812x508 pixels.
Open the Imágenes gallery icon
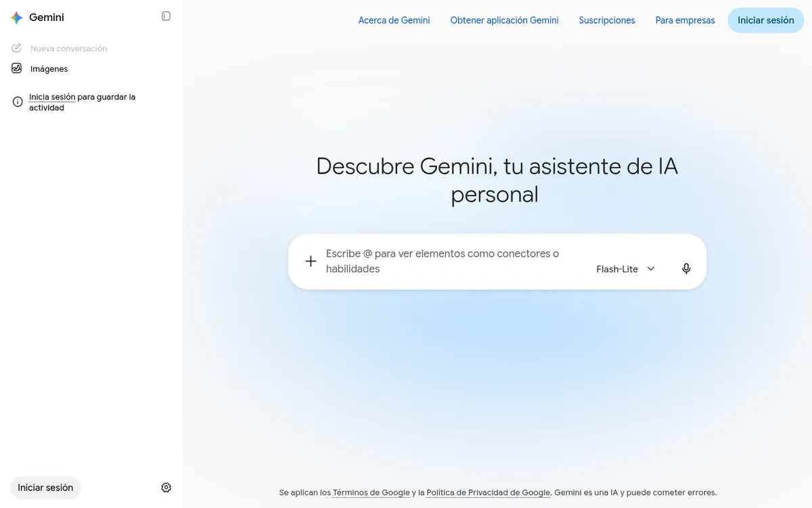pos(17,68)
